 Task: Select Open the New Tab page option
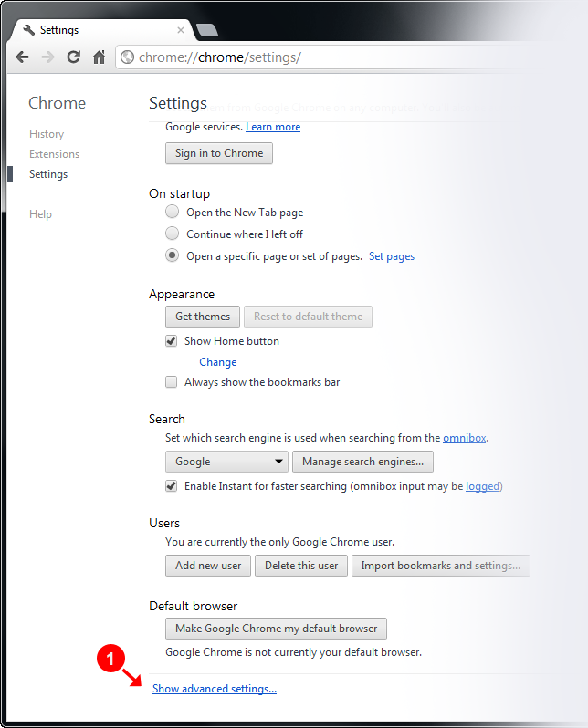172,212
